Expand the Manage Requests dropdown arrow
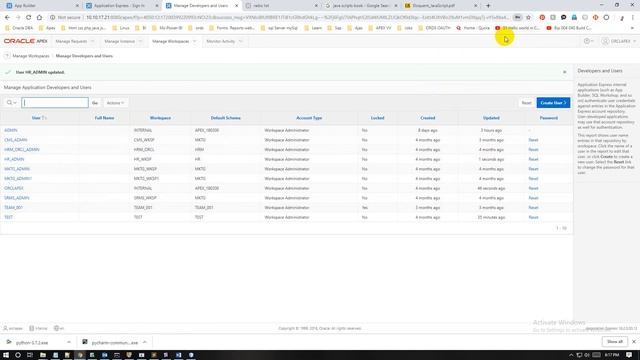Screen dimensions: 640x360 (93, 41)
